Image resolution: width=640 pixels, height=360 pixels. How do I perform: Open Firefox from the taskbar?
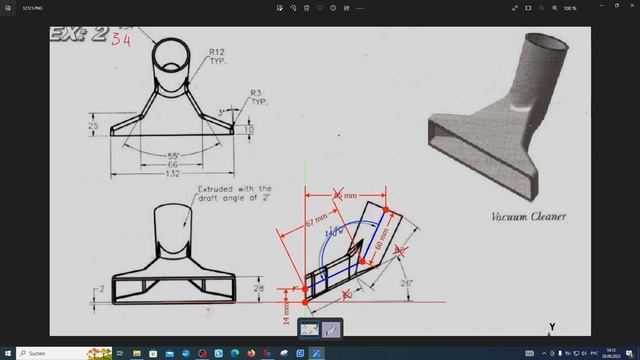[251, 353]
